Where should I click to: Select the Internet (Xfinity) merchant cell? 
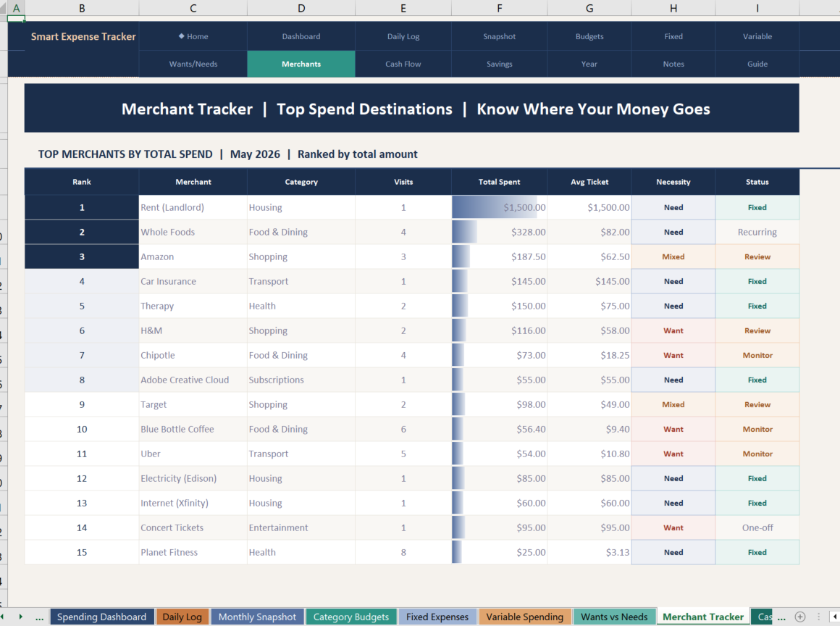pyautogui.click(x=193, y=504)
